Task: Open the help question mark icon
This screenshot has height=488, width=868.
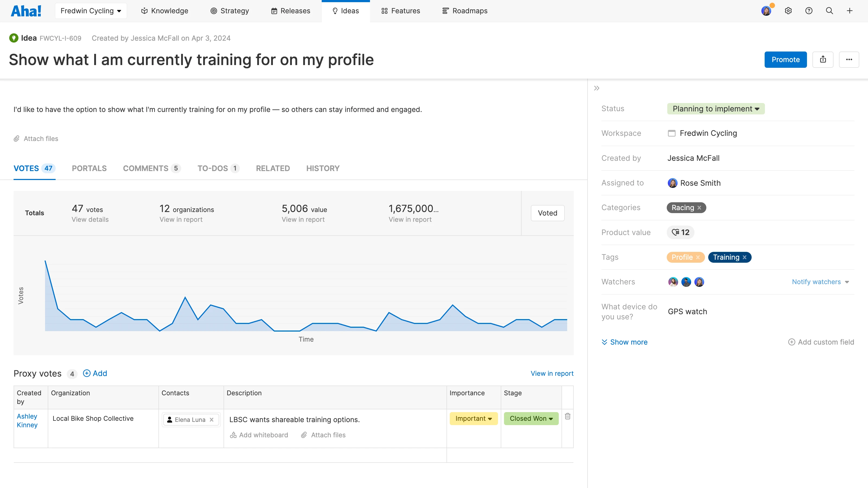Action: pyautogui.click(x=808, y=11)
